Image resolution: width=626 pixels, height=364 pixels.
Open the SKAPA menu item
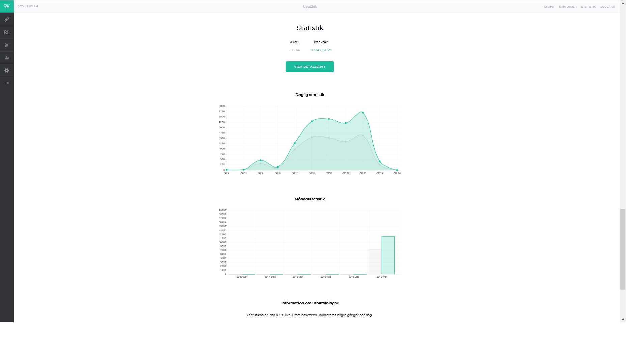[x=549, y=7]
